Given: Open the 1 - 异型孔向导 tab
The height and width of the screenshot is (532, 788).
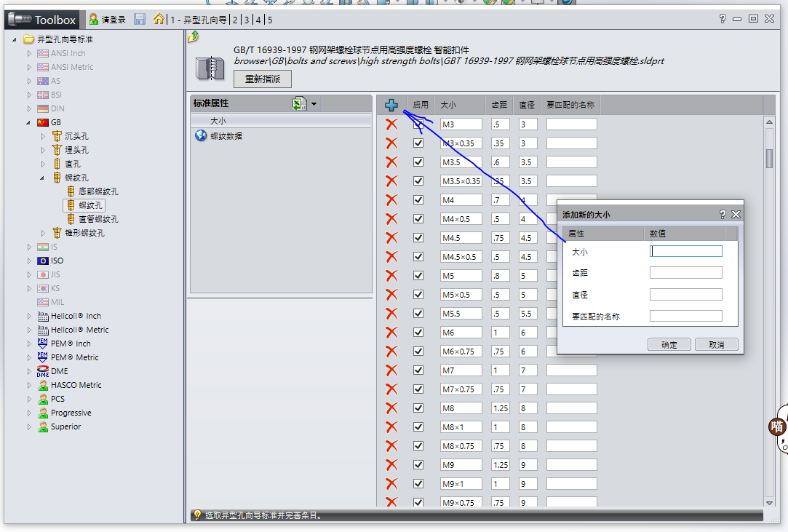Looking at the screenshot, I should [199, 20].
